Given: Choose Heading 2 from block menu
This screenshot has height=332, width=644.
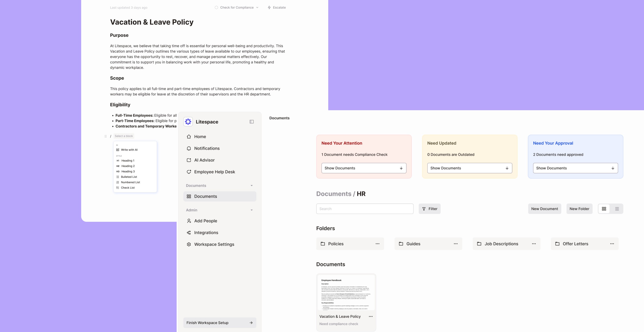Looking at the screenshot, I should pos(128,166).
